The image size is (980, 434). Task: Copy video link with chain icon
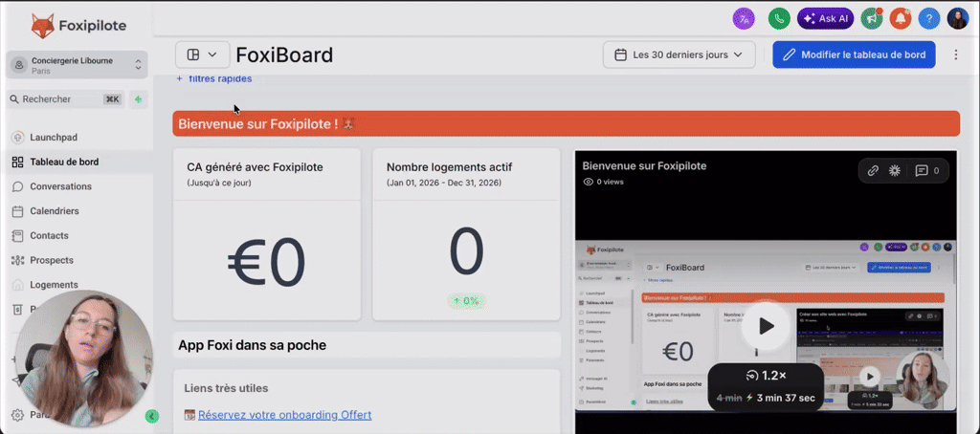tap(873, 170)
